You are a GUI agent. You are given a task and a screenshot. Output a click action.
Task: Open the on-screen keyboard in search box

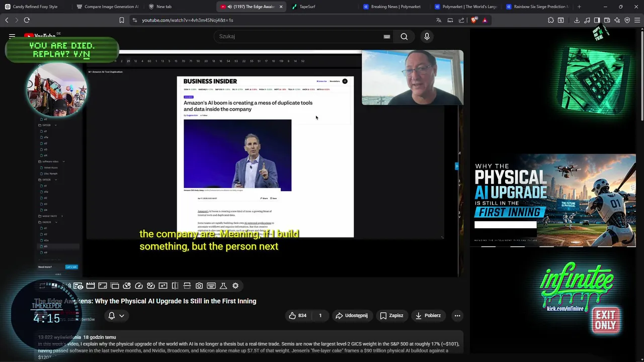[x=386, y=36]
